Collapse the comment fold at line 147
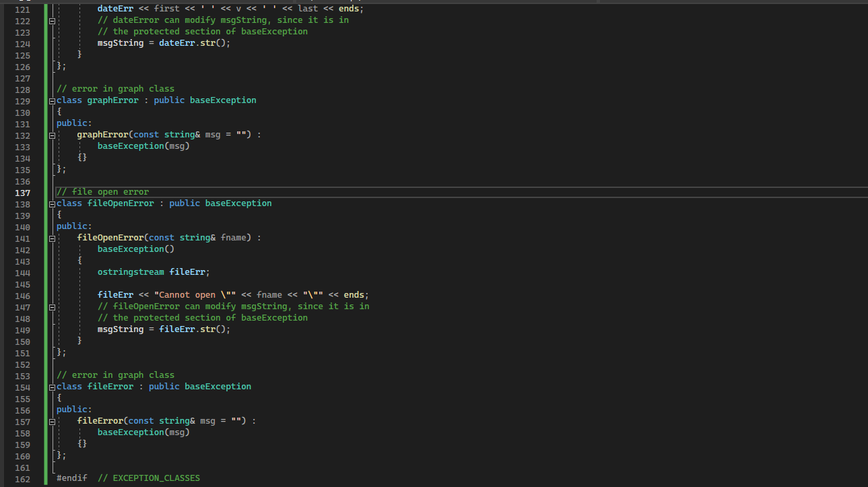868x487 pixels. pyautogui.click(x=51, y=306)
